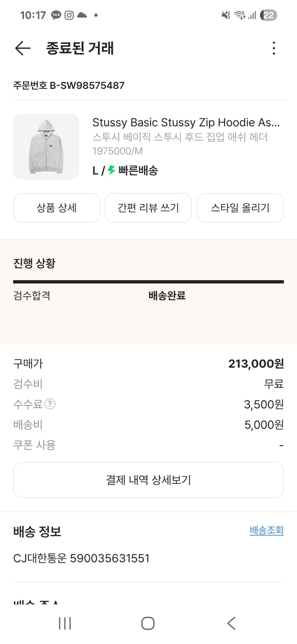Viewport: 297px width, 644px height.
Task: Tap the Instagram notification icon
Action: pos(69,15)
